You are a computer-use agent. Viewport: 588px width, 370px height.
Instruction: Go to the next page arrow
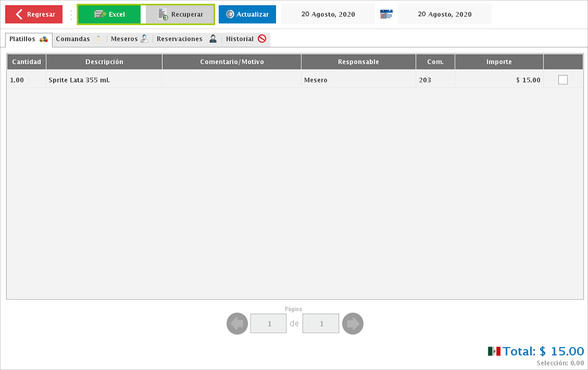(x=352, y=324)
